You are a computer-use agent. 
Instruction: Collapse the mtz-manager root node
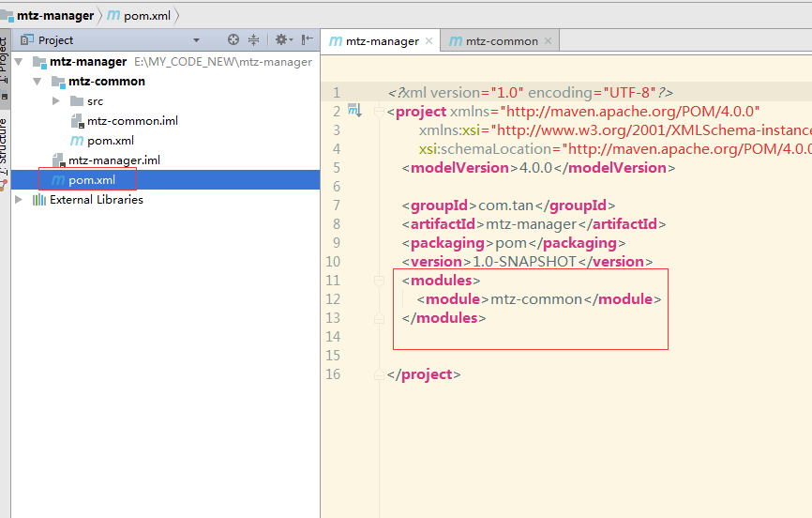pos(20,62)
